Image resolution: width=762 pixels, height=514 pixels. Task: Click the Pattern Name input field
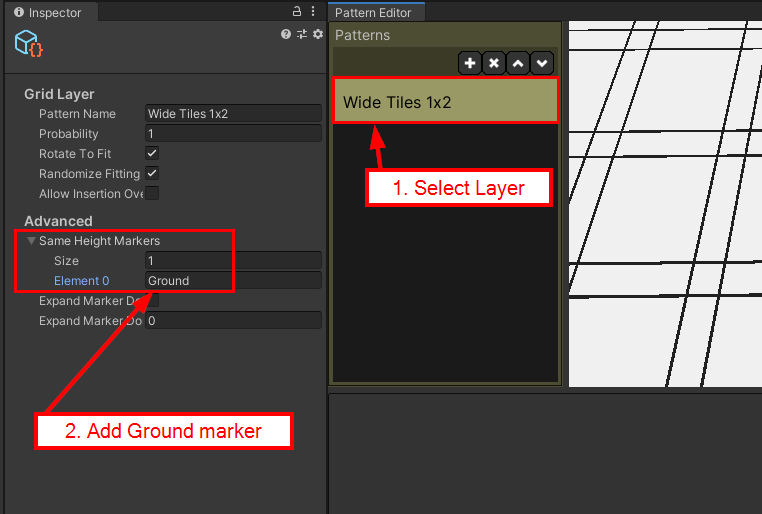point(233,114)
